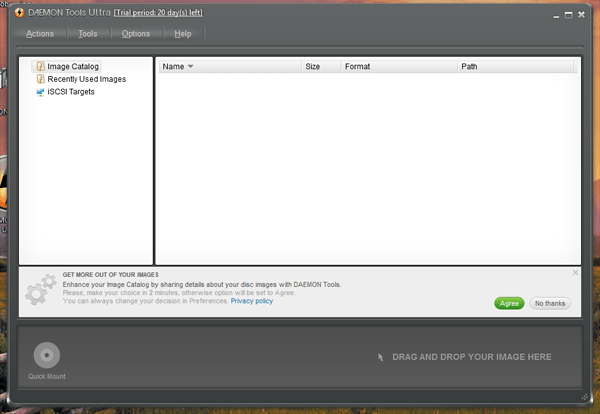Select Image Catalog in the sidebar
This screenshot has height=414, width=600.
[x=66, y=67]
